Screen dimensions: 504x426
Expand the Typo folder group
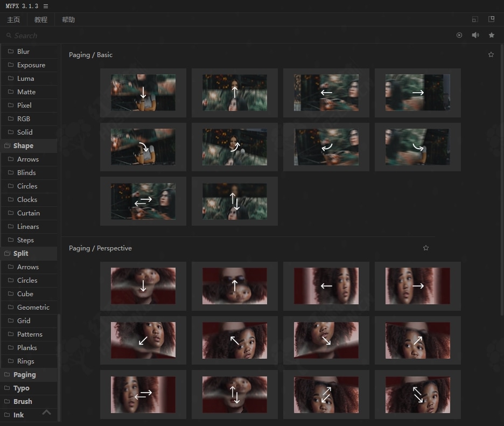(29, 388)
